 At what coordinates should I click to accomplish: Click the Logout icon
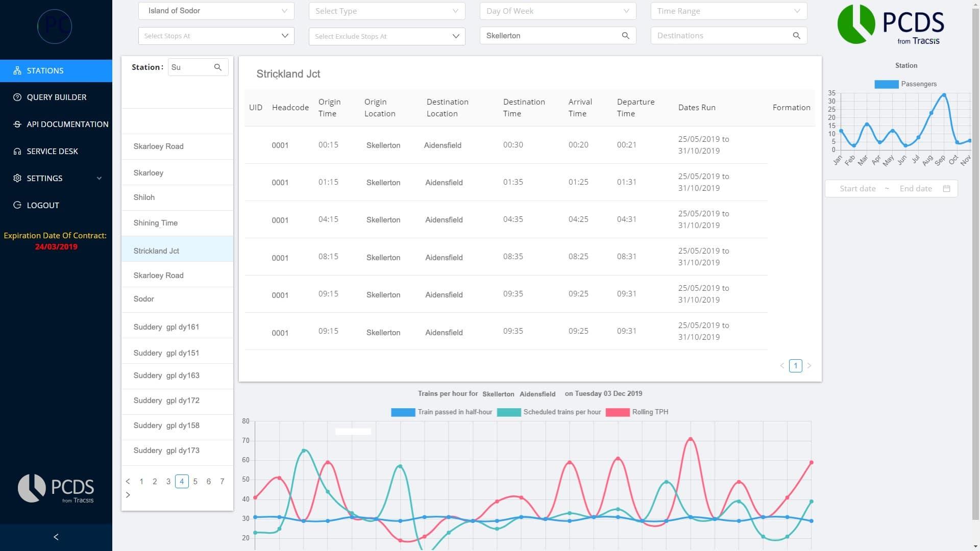click(x=17, y=205)
